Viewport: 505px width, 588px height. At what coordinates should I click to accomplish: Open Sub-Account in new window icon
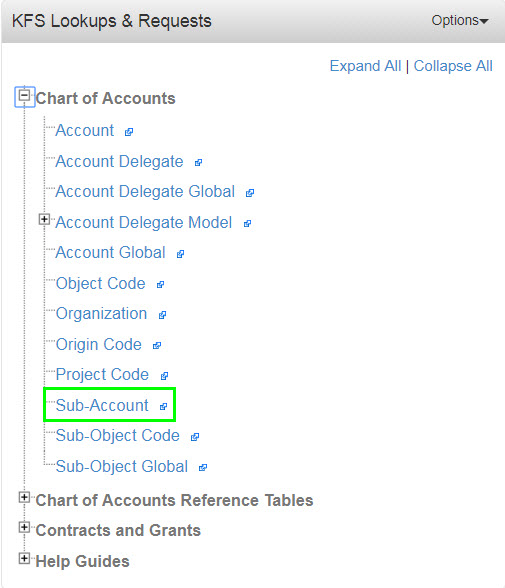coord(163,407)
